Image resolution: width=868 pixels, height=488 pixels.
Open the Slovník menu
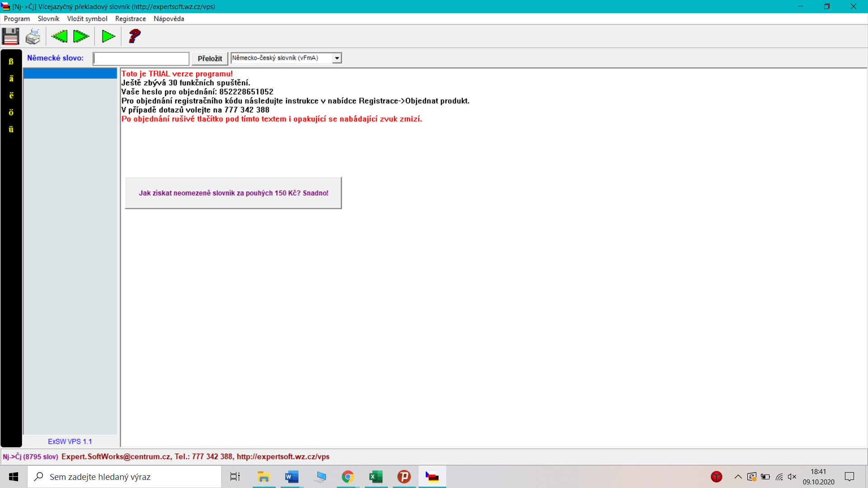[48, 19]
